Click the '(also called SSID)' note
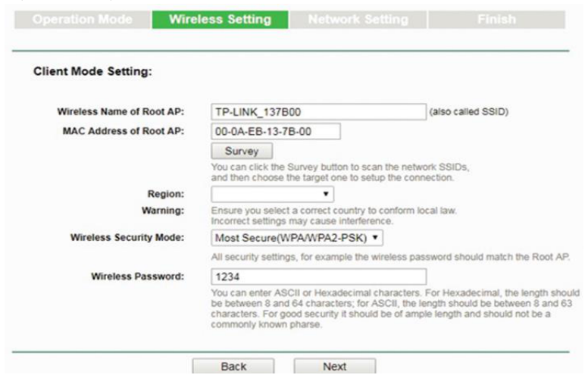The height and width of the screenshot is (378, 588). coord(469,112)
